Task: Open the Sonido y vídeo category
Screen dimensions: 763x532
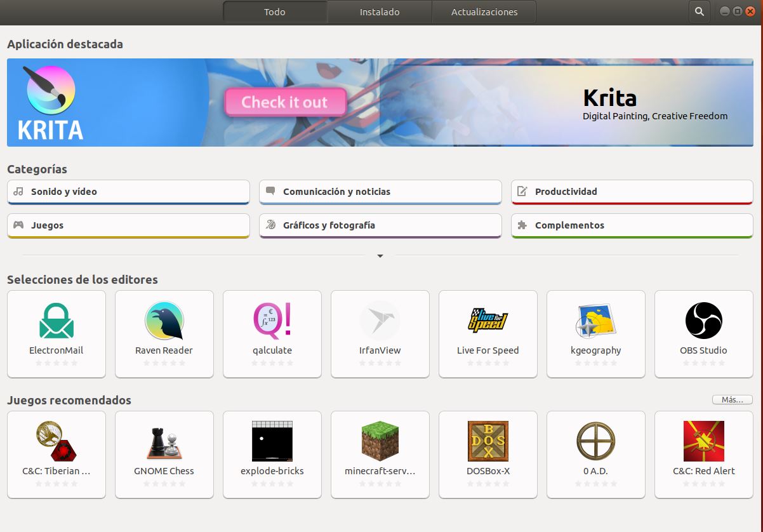Action: click(128, 192)
